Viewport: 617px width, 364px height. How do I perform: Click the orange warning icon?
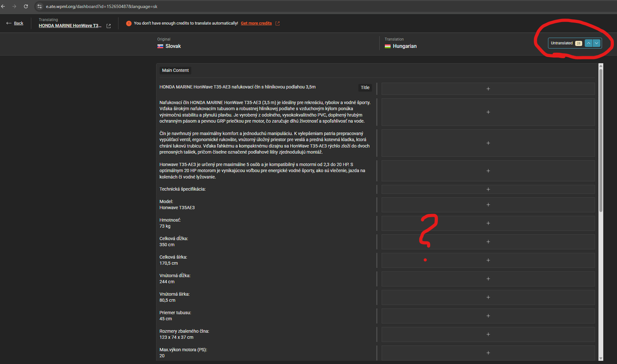click(x=129, y=23)
